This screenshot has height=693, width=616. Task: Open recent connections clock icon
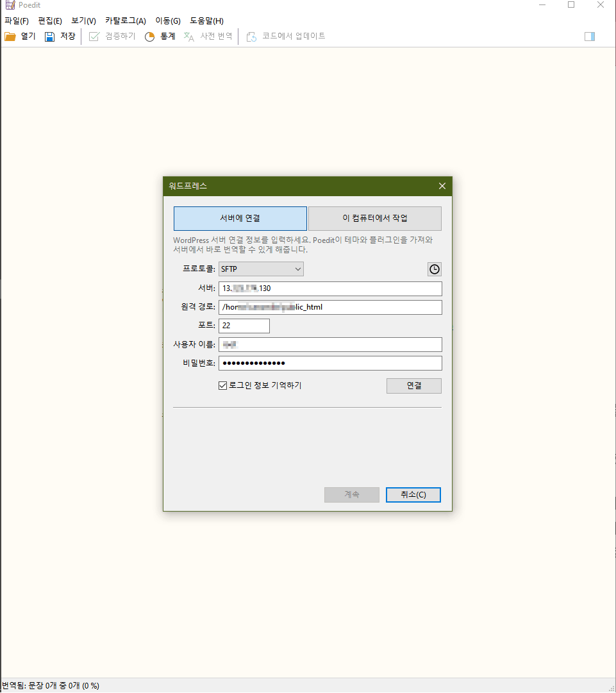point(435,269)
